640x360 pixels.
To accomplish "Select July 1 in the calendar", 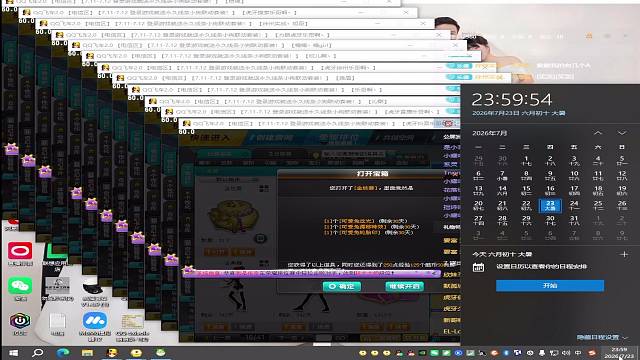I will pyautogui.click(x=526, y=160).
